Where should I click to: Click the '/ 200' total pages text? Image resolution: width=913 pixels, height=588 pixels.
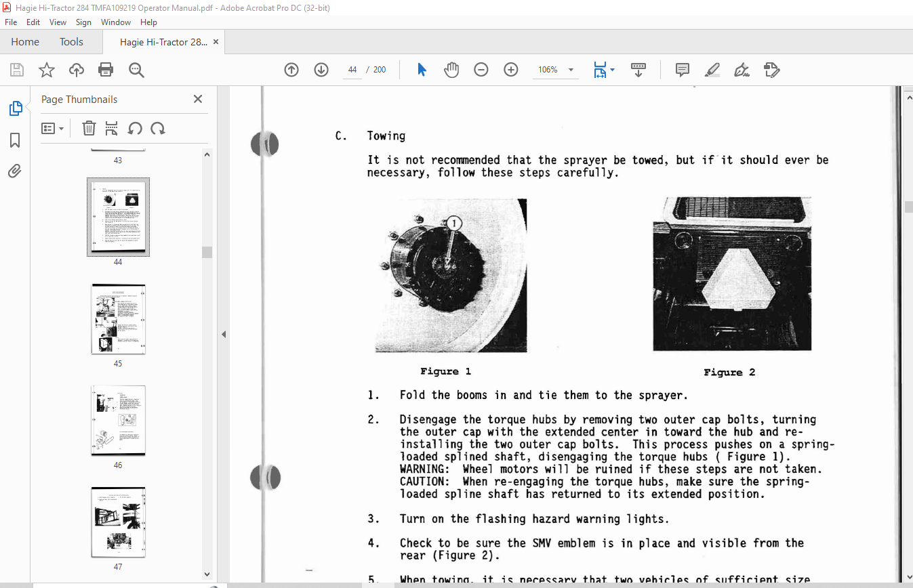(376, 70)
